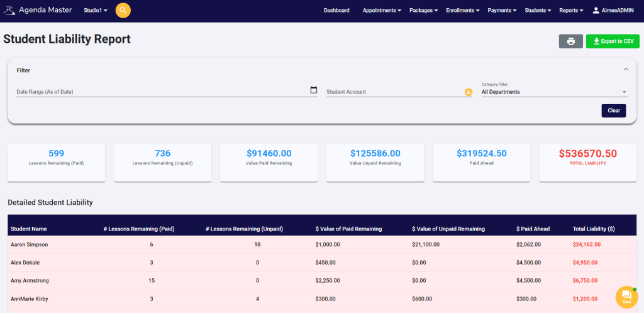This screenshot has height=313, width=644.
Task: Click the Agenda Master logo
Action: pyautogui.click(x=38, y=11)
